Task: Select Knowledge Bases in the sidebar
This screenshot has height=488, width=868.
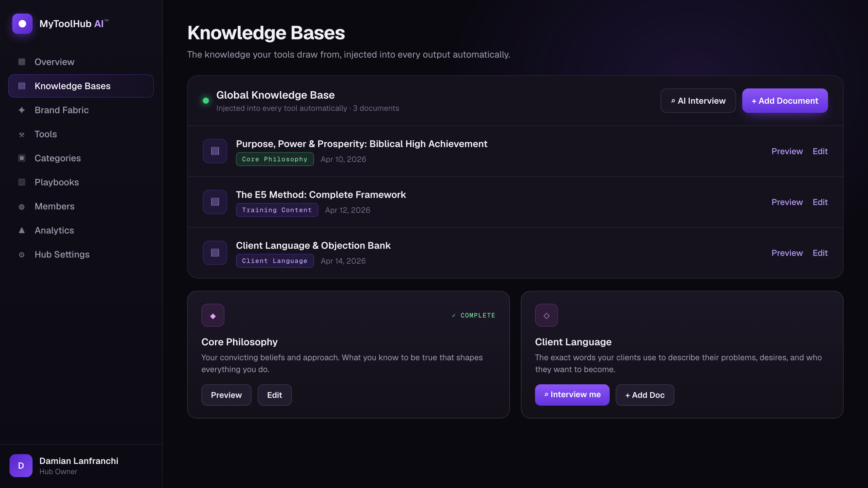Action: (81, 86)
